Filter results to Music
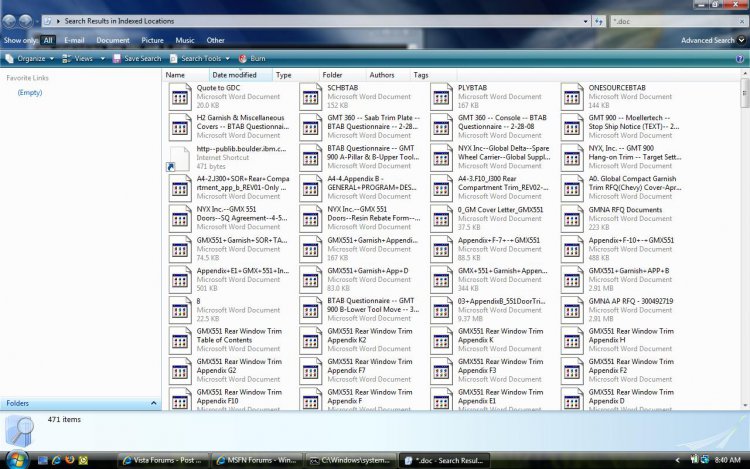This screenshot has height=469, width=750. (185, 40)
